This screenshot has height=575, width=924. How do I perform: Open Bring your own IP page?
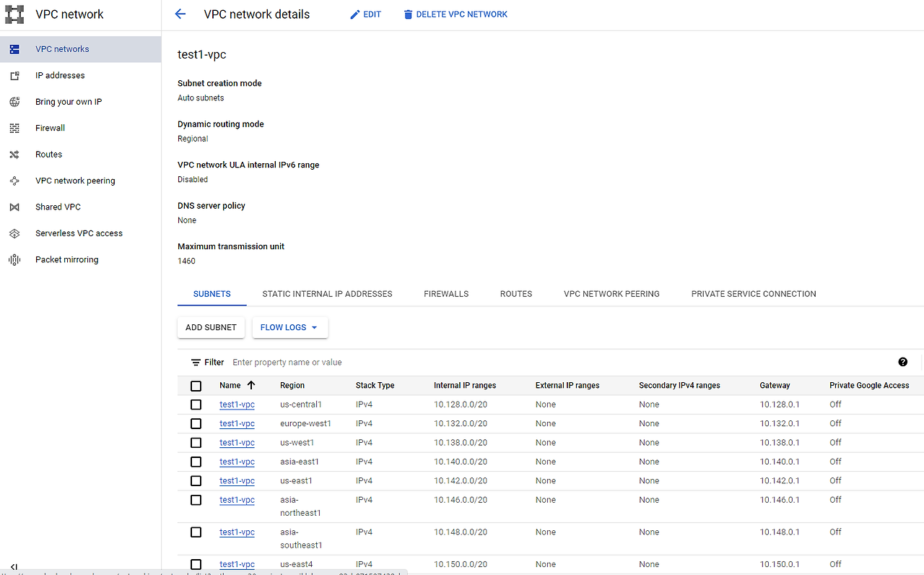pyautogui.click(x=80, y=102)
